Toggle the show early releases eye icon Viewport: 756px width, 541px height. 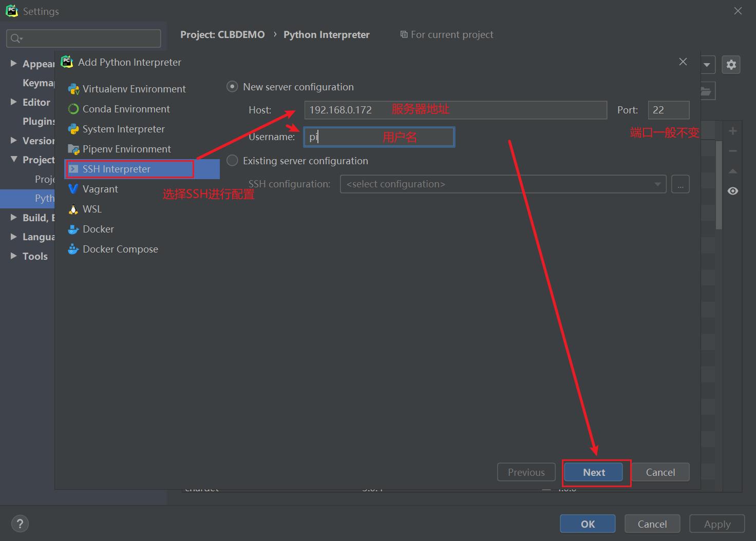point(733,191)
